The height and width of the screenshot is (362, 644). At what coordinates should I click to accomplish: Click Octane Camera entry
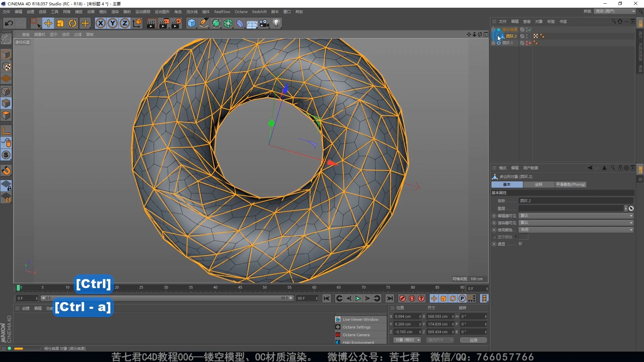point(361,335)
